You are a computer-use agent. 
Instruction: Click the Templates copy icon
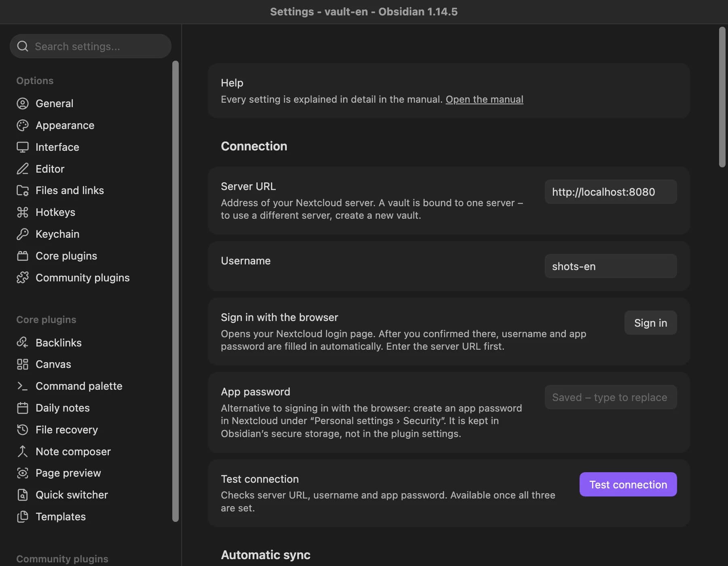pyautogui.click(x=23, y=517)
